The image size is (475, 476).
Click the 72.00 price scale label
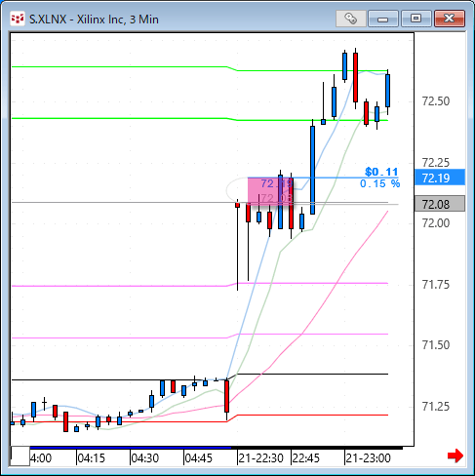(x=436, y=223)
